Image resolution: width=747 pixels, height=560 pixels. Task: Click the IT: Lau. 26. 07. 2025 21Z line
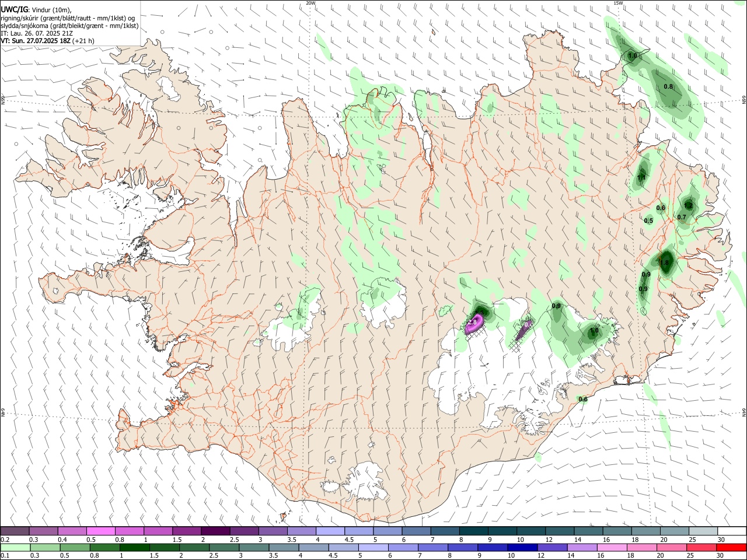click(x=36, y=33)
